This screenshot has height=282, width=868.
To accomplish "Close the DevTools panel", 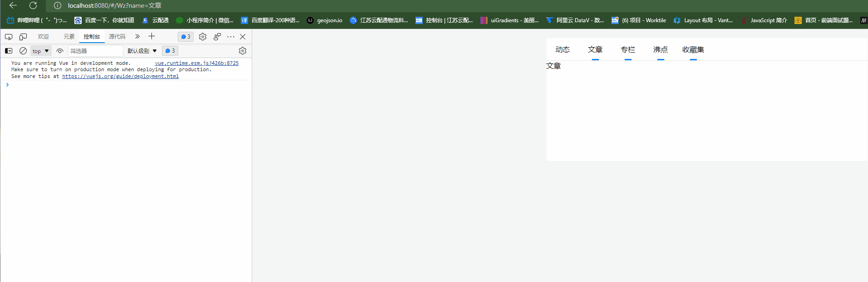I will 243,37.
